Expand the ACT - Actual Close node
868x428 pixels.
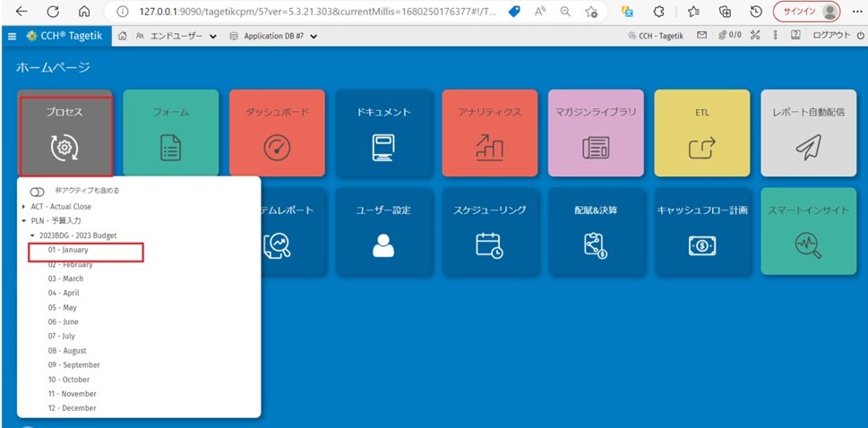click(x=24, y=207)
